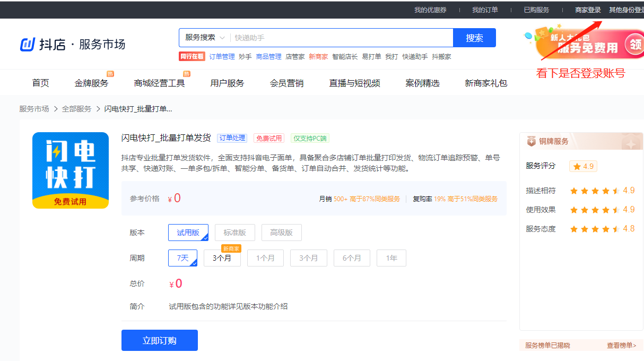Select the 3个月 新商家 period option
644x361 pixels.
pyautogui.click(x=222, y=258)
